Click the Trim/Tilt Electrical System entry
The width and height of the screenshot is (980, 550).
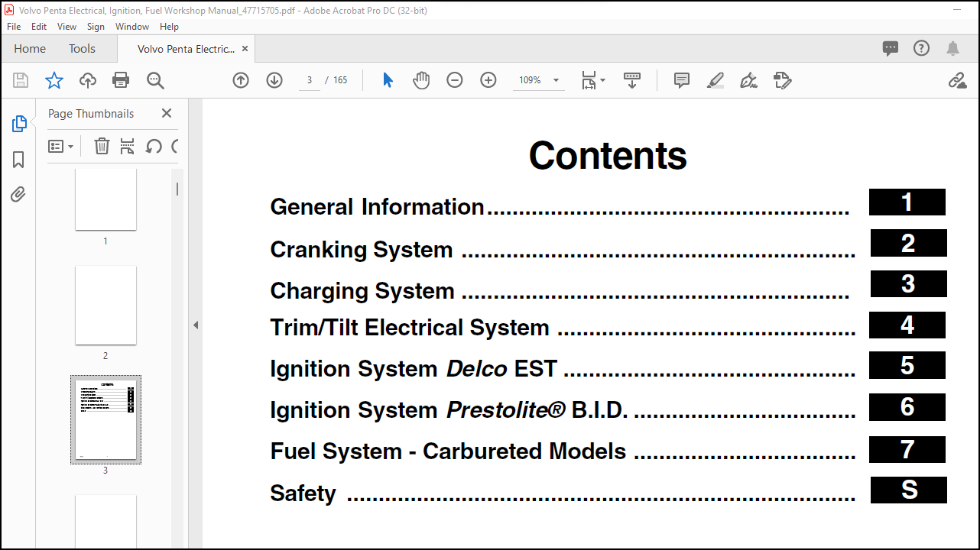coord(563,328)
